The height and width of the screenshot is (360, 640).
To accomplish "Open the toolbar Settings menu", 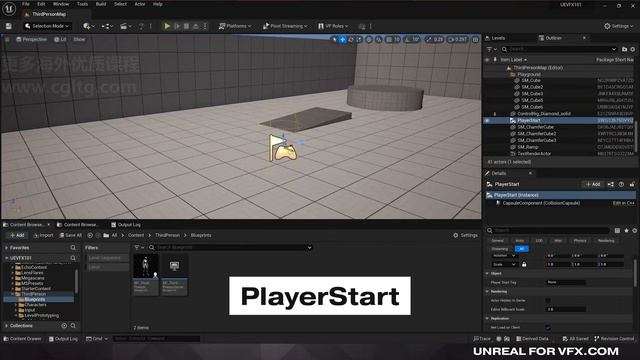I will click(x=618, y=26).
